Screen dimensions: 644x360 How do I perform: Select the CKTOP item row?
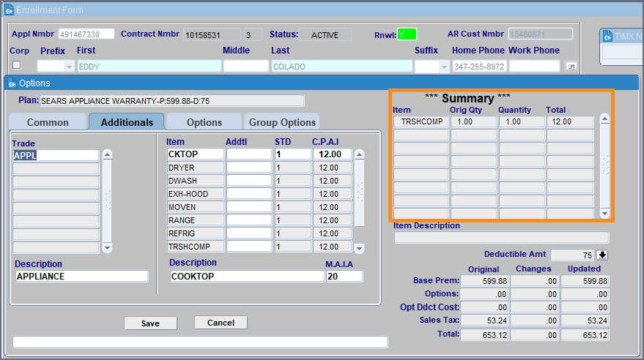[x=196, y=154]
